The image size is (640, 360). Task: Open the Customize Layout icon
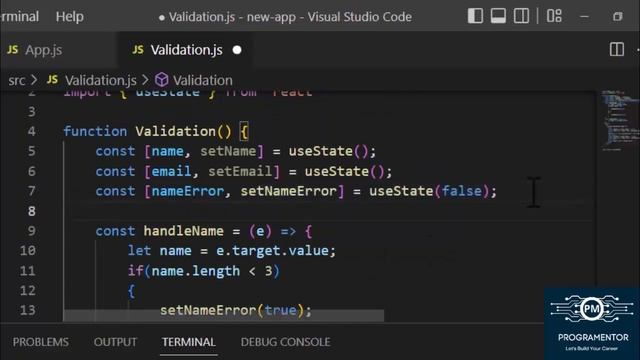pyautogui.click(x=554, y=16)
